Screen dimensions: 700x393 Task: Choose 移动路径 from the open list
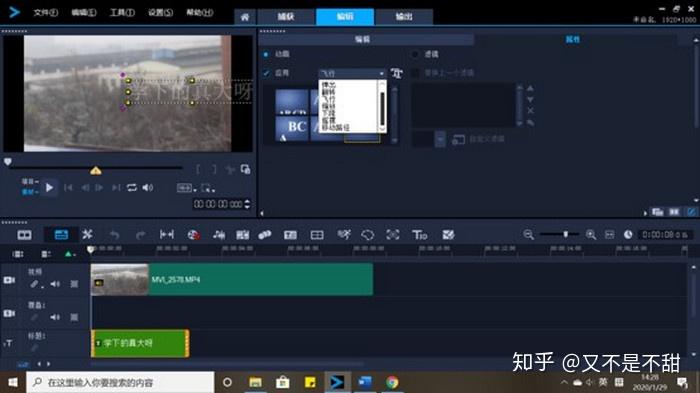click(336, 128)
